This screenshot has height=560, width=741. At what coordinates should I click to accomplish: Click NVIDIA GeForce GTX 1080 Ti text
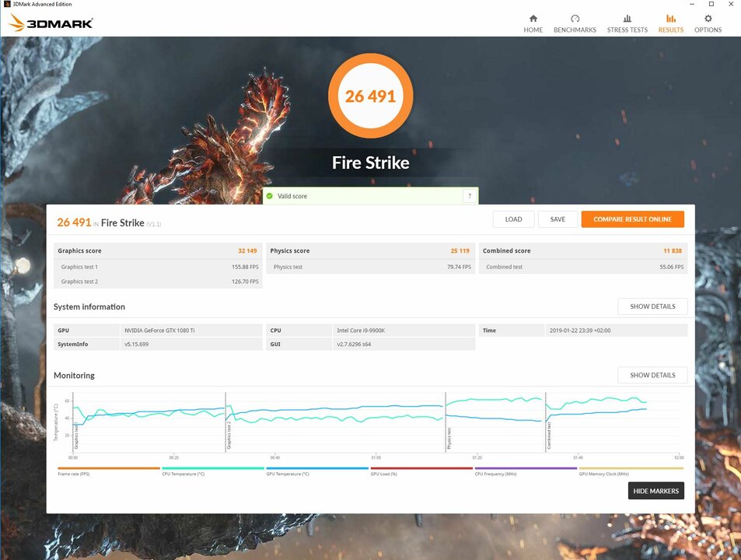tap(159, 331)
